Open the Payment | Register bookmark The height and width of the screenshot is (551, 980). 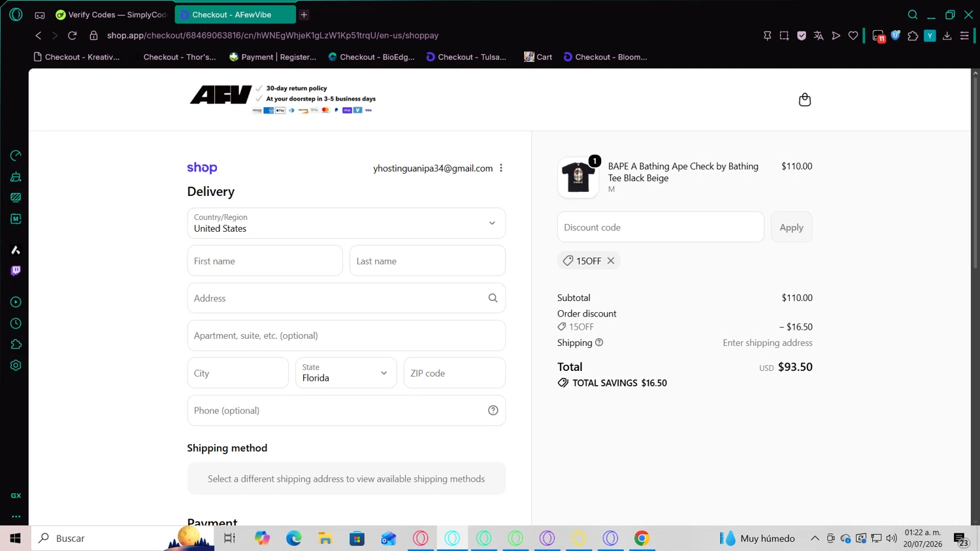click(x=272, y=57)
